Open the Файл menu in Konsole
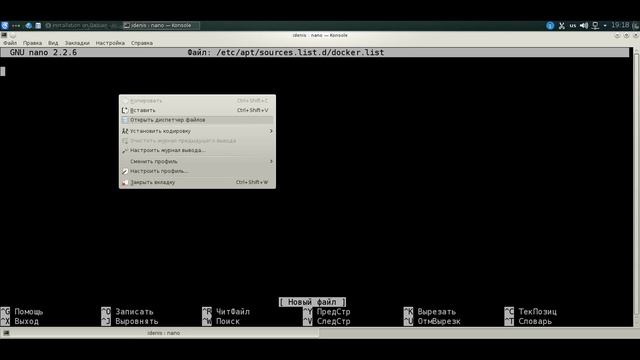 (10, 43)
